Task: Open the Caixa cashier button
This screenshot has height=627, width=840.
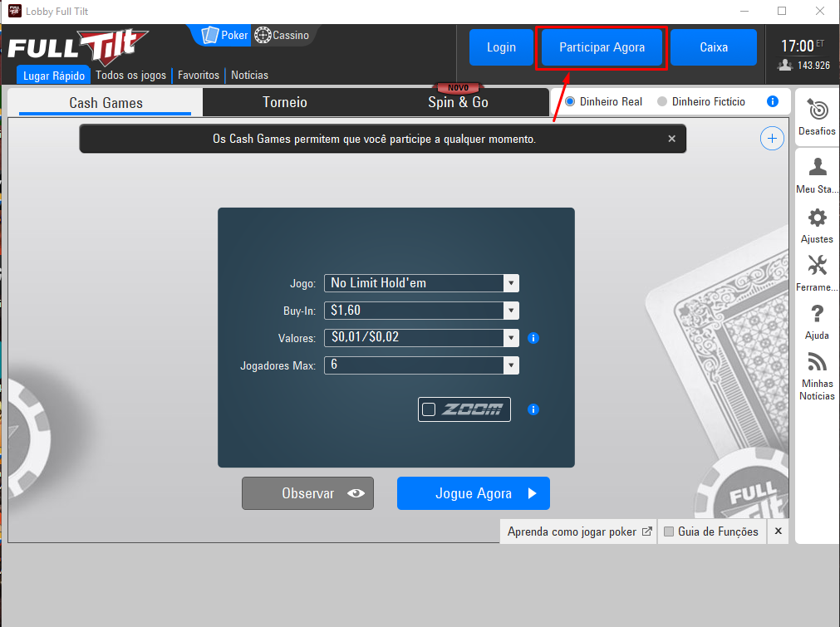Action: click(x=714, y=47)
